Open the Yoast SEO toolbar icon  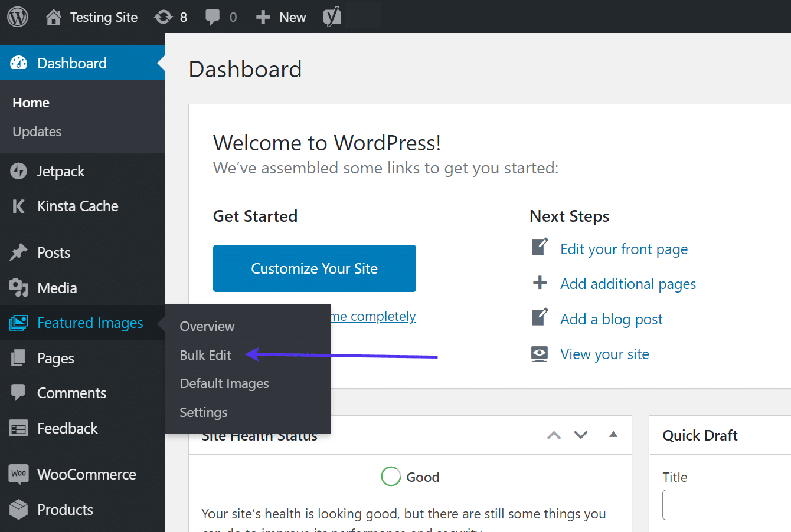pyautogui.click(x=332, y=17)
